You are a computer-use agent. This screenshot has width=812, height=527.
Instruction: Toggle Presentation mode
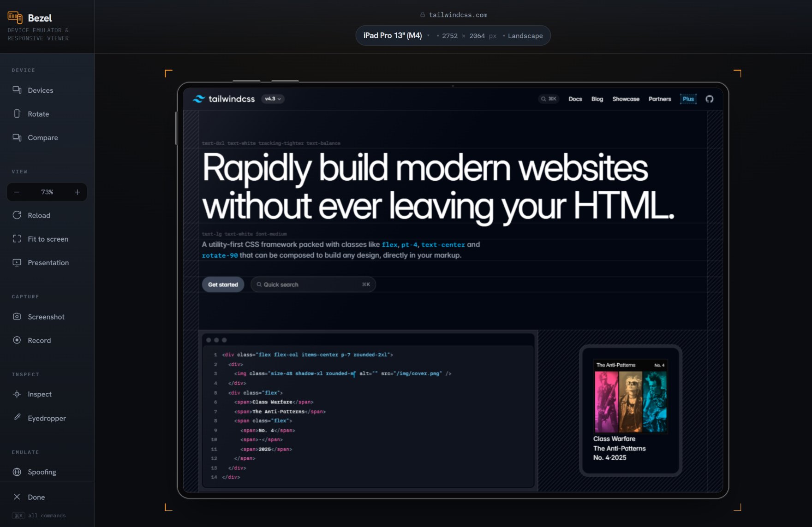(x=47, y=262)
